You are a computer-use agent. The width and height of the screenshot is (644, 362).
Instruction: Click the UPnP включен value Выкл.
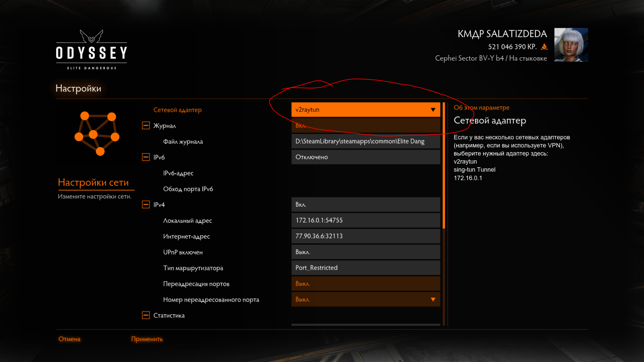[x=366, y=252]
